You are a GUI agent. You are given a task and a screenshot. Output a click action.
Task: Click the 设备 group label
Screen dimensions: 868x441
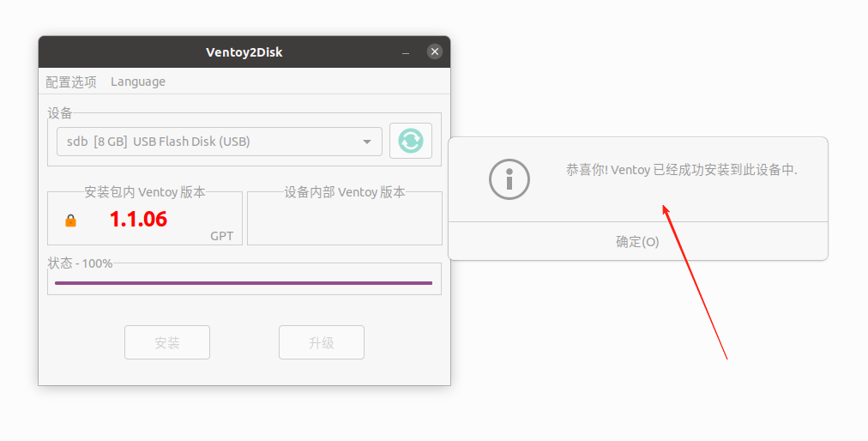pos(60,113)
